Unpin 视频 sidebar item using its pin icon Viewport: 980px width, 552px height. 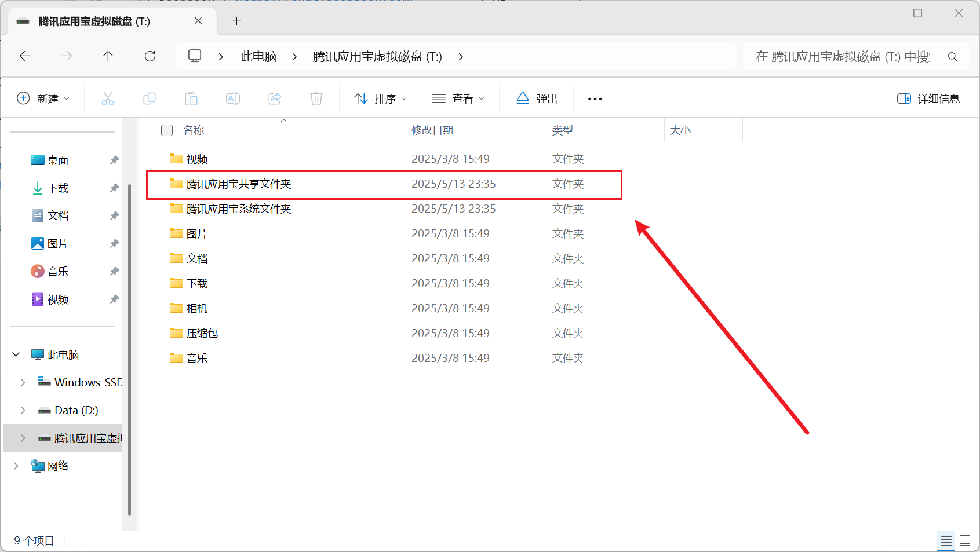(114, 299)
